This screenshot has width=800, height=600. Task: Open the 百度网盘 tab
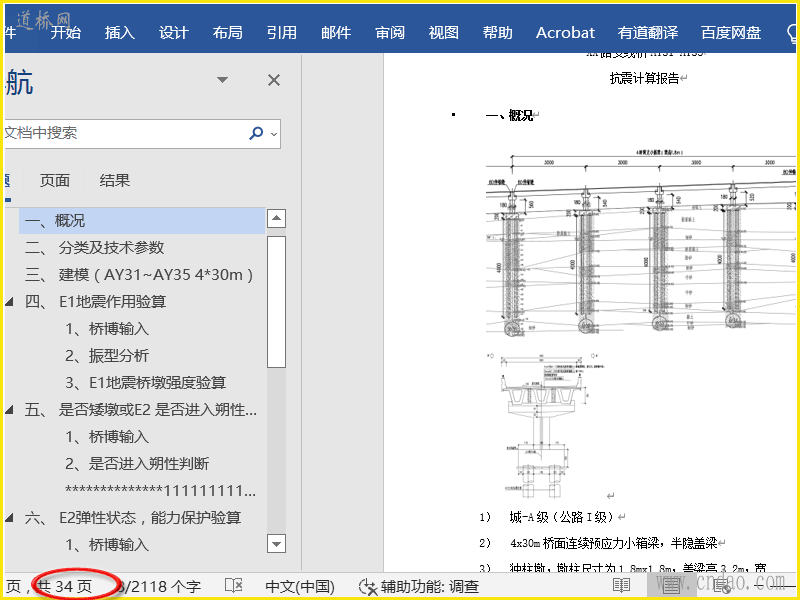point(731,33)
